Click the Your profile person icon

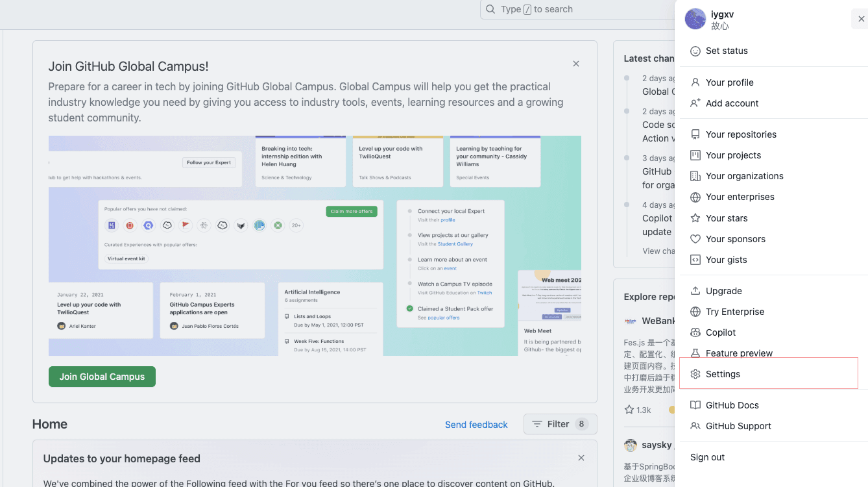click(x=695, y=82)
